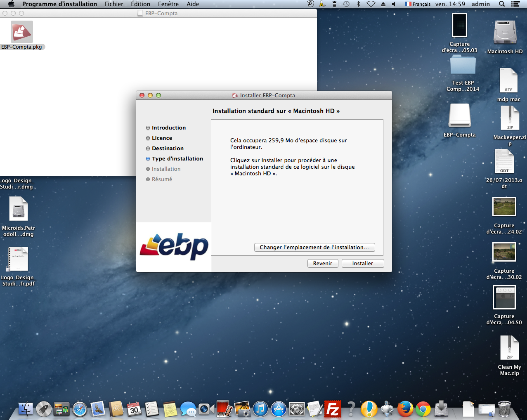Open the Mail stamp icon in Dock
This screenshot has width=527, height=420.
(98, 409)
